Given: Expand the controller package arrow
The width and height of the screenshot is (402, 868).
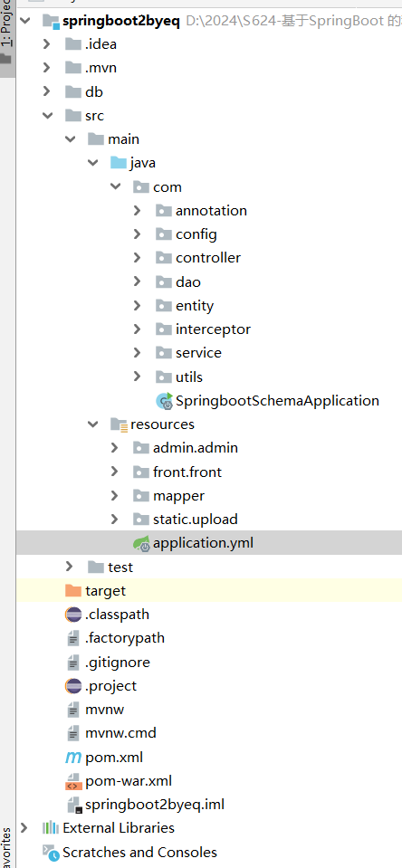Looking at the screenshot, I should pyautogui.click(x=138, y=258).
